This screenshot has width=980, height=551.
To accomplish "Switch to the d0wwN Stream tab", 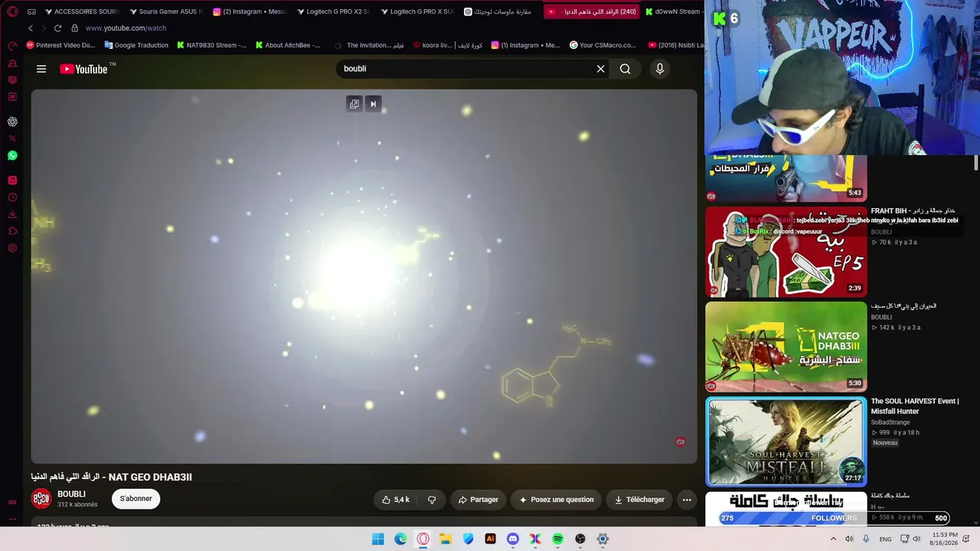I will click(x=672, y=11).
